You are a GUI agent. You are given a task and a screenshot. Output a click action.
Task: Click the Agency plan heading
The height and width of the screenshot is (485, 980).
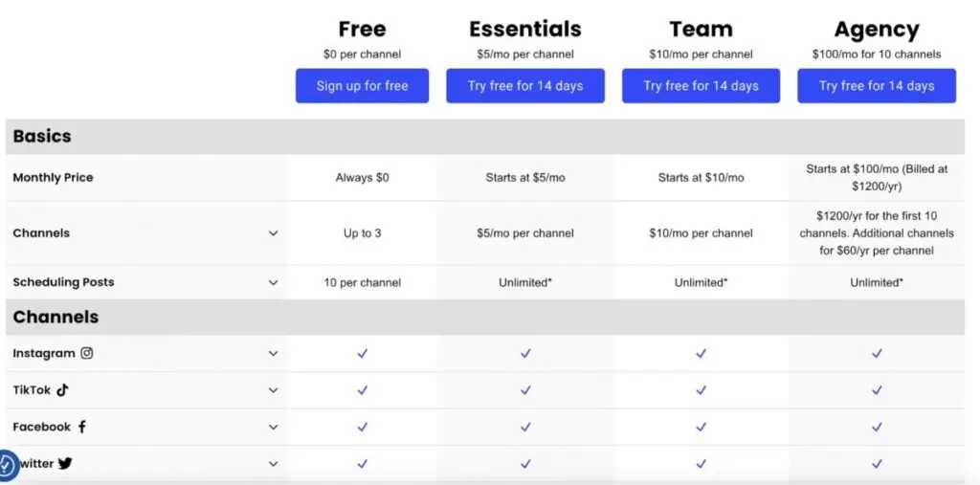point(877,30)
